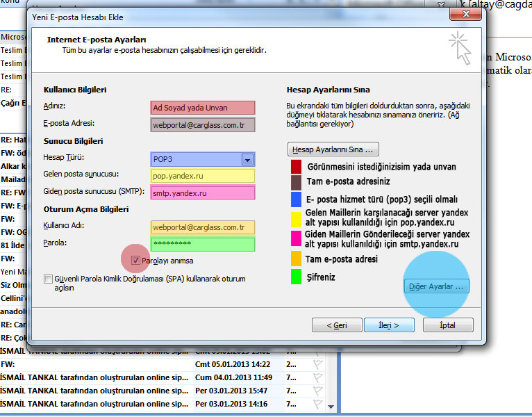
Task: Select the 'Alkar k' message in the background list
Action: 13,166
